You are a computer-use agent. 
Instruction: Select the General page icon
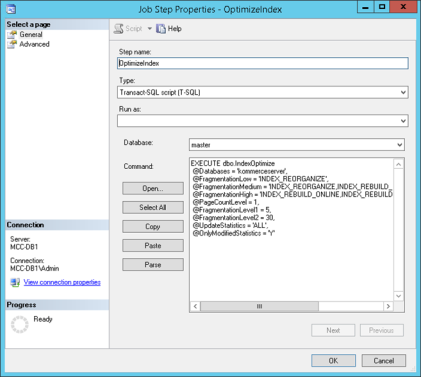[12, 34]
